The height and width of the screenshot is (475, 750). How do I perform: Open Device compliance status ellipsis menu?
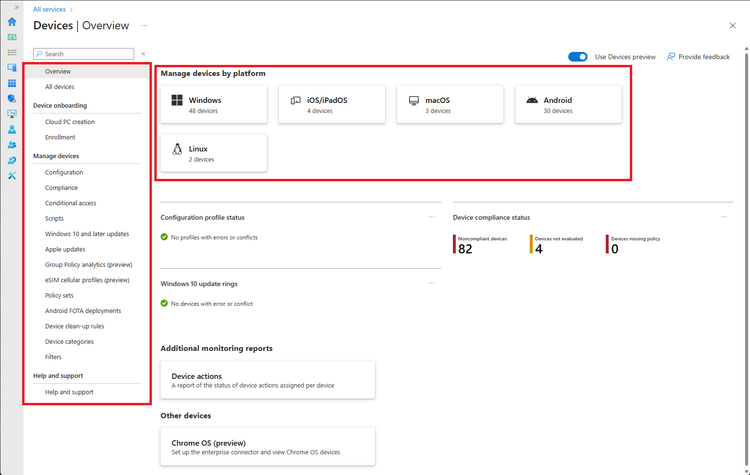click(724, 217)
